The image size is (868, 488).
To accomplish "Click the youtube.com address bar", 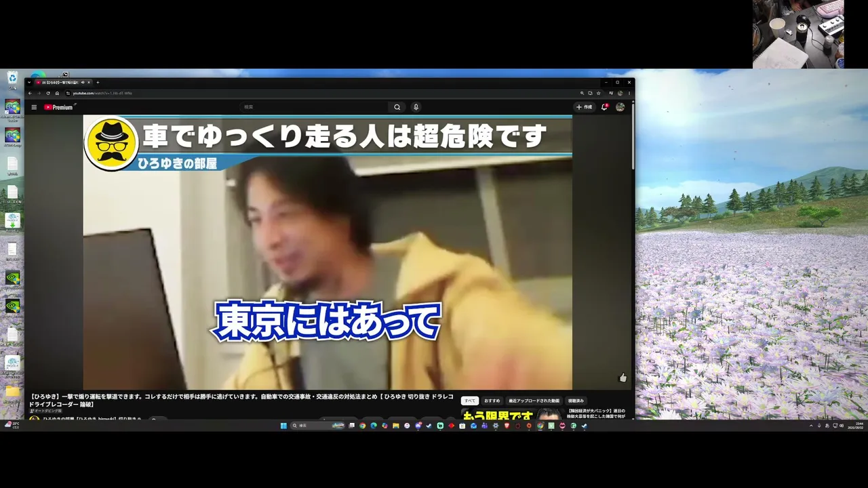I will coord(322,93).
